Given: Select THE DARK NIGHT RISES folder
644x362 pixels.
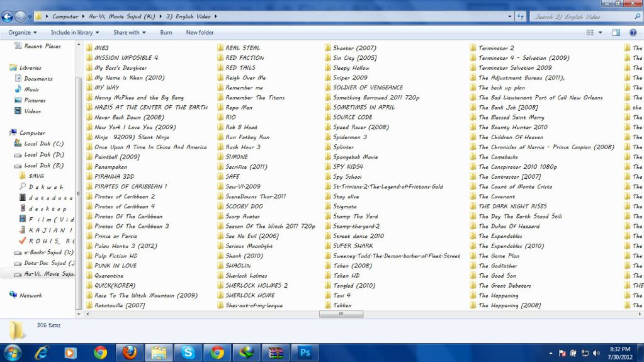Looking at the screenshot, I should point(512,206).
